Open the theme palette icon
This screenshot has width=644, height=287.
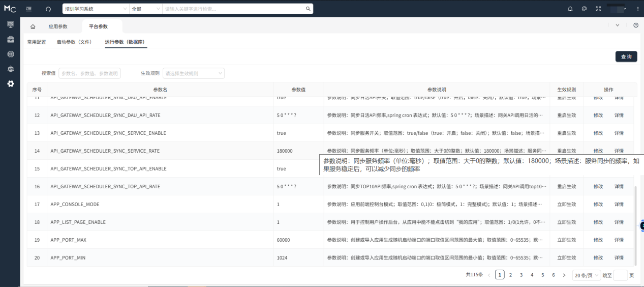(x=584, y=9)
